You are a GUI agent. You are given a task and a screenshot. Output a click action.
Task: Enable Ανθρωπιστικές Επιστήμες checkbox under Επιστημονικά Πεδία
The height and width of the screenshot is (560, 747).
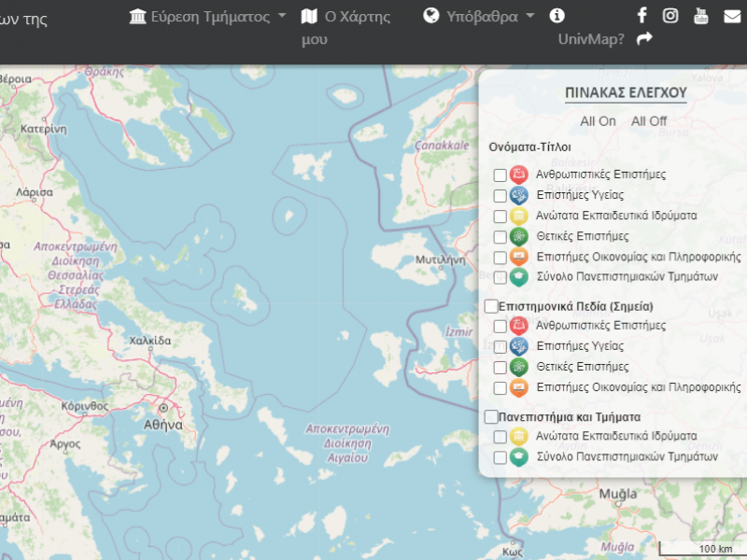(x=500, y=326)
